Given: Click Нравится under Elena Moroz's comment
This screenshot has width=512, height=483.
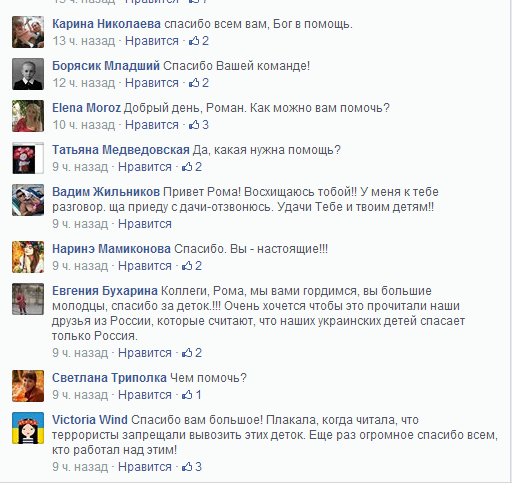Looking at the screenshot, I should coord(152,125).
